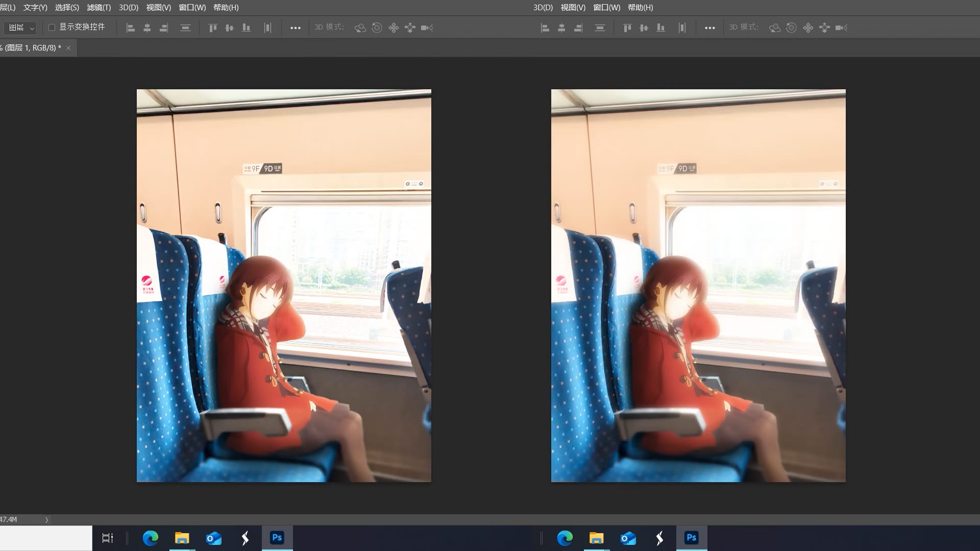Open the 3D(D) menu in right menu bar
Viewport: 980px width, 551px height.
click(x=543, y=8)
